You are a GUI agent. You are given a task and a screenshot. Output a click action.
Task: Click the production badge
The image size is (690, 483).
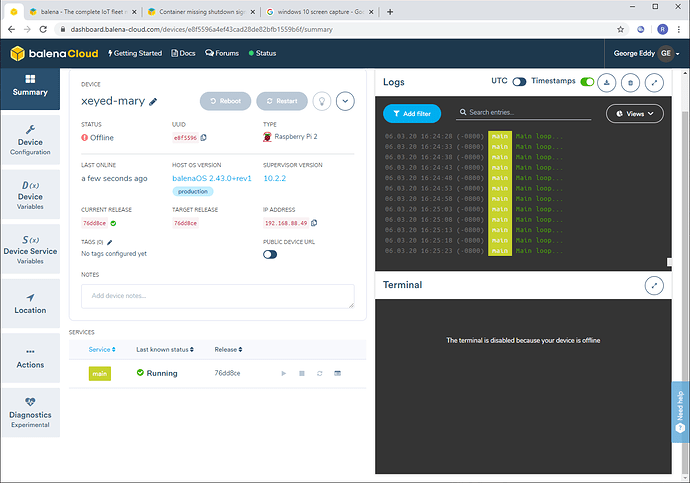193,191
